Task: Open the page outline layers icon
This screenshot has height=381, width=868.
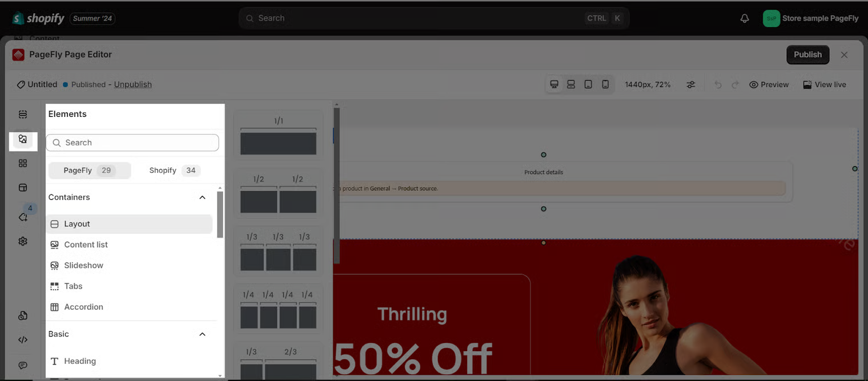Action: click(x=23, y=115)
